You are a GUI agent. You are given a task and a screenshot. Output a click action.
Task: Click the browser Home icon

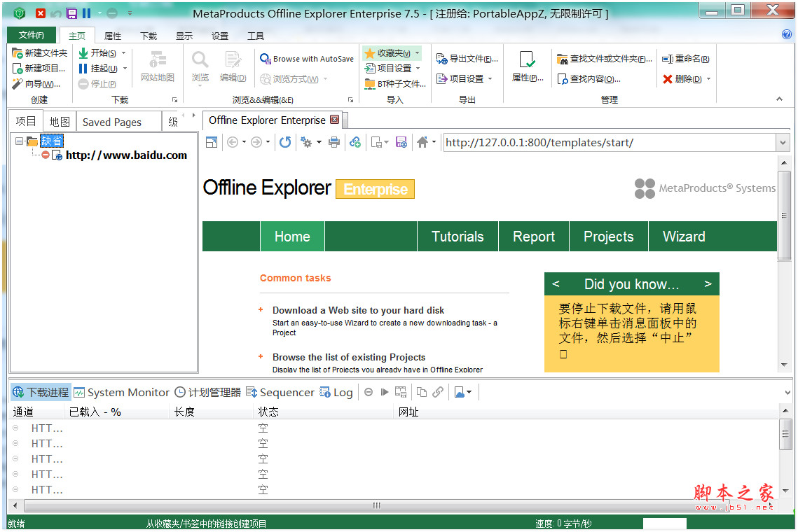click(422, 142)
